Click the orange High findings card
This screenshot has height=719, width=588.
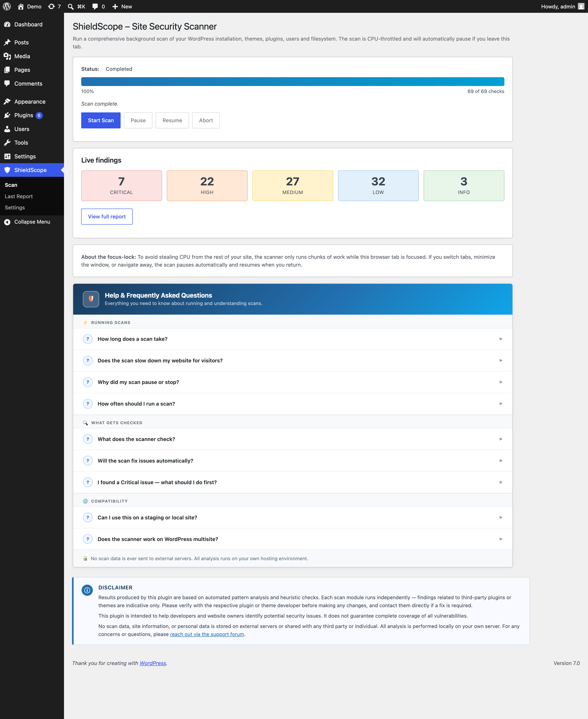pos(207,186)
